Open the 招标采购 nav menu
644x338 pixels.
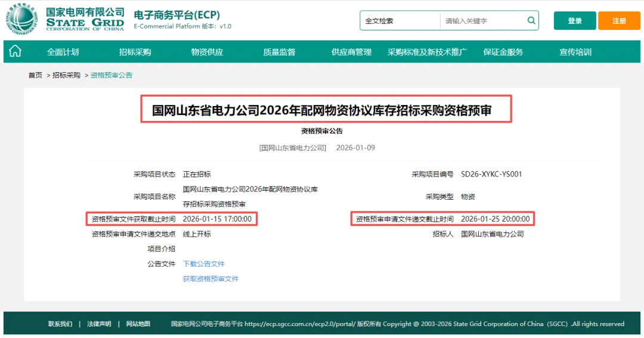coord(135,52)
